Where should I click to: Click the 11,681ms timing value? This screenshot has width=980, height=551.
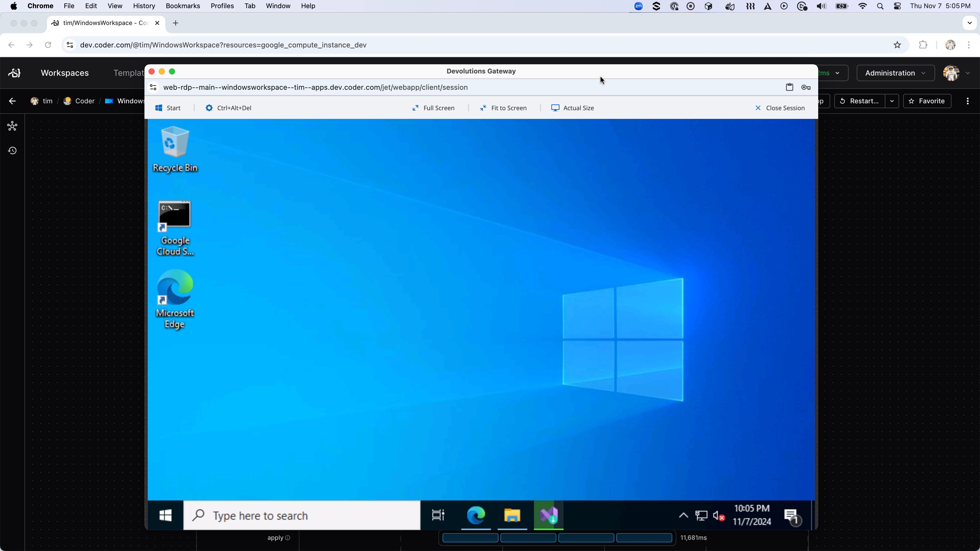coord(693,538)
